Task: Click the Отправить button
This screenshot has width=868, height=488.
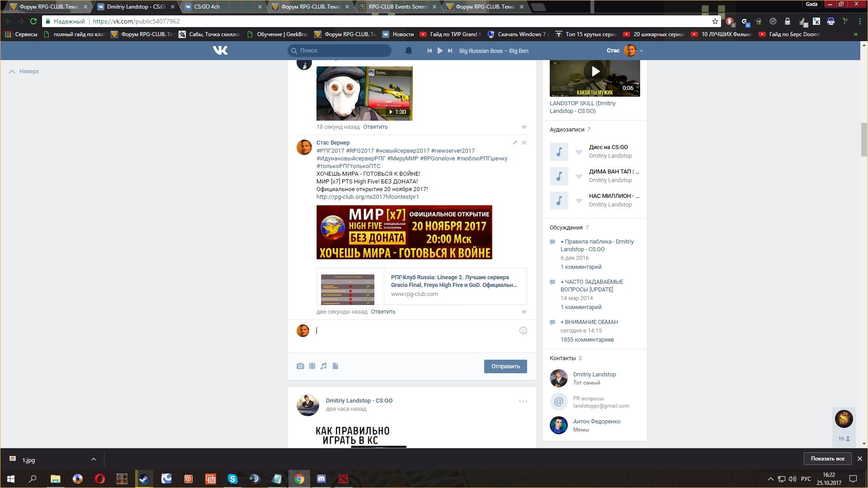Action: (x=505, y=366)
